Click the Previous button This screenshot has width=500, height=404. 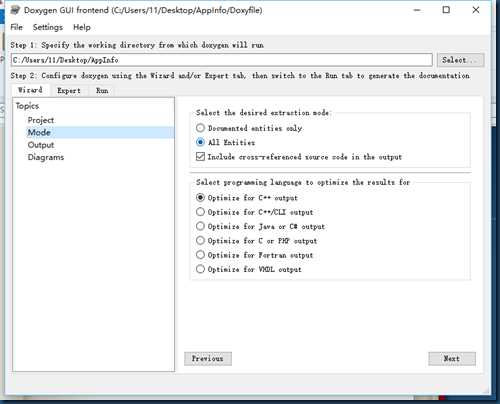208,359
